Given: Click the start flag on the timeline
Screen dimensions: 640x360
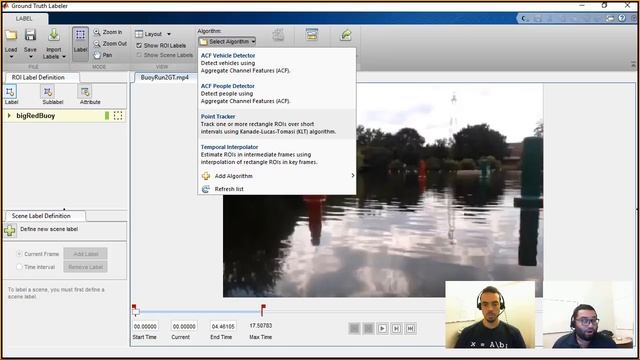Looking at the screenshot, I should tap(134, 307).
